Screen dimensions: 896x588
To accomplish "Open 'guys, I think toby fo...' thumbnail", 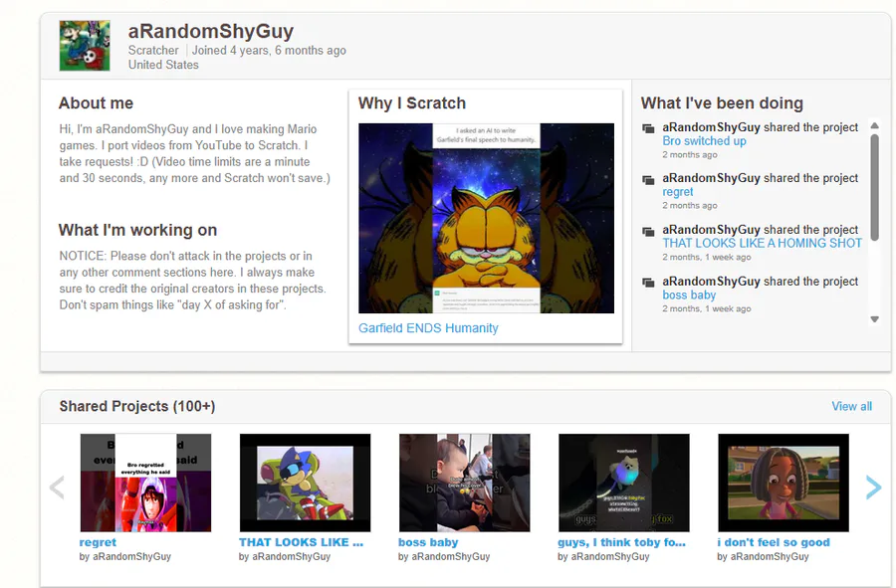I will click(x=624, y=483).
